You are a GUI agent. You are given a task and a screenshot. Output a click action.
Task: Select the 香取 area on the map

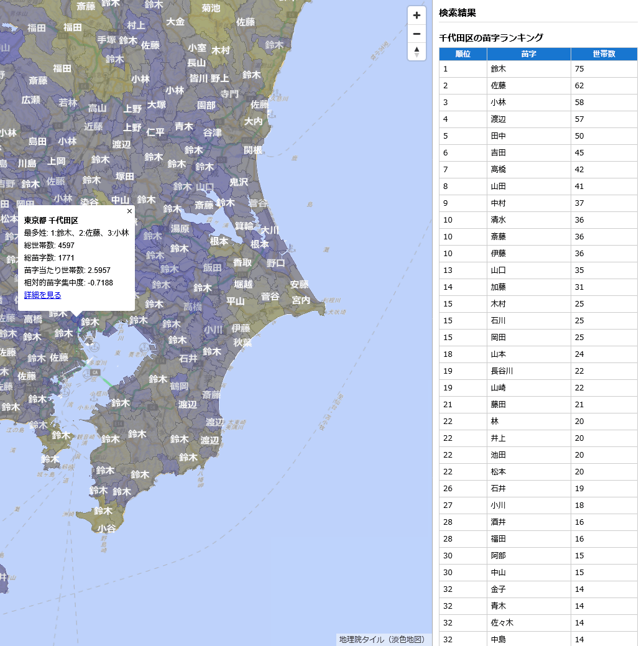pos(242,263)
